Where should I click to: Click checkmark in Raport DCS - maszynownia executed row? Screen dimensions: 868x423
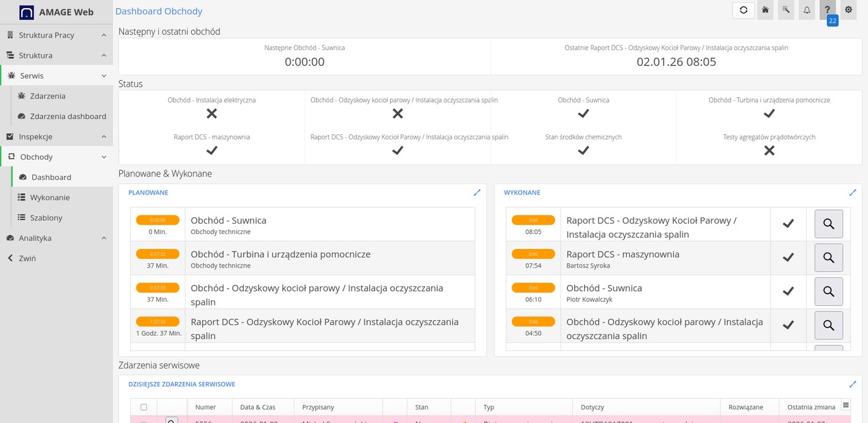point(788,258)
